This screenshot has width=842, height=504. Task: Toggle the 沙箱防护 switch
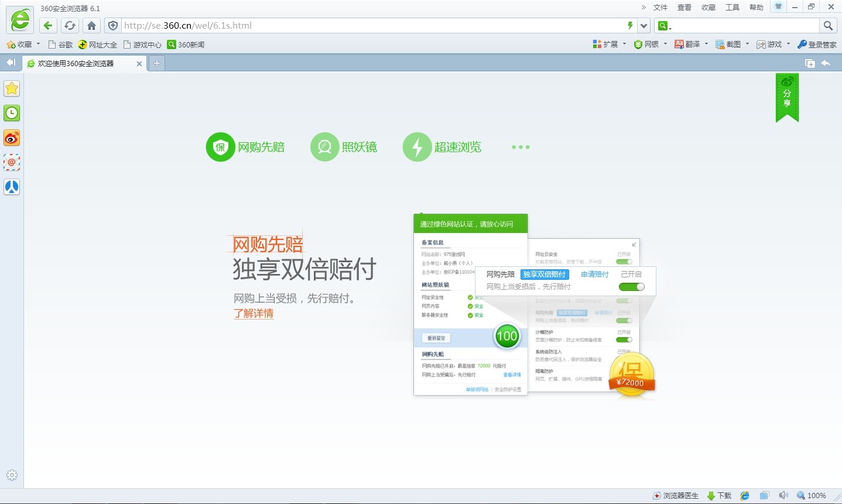(624, 340)
